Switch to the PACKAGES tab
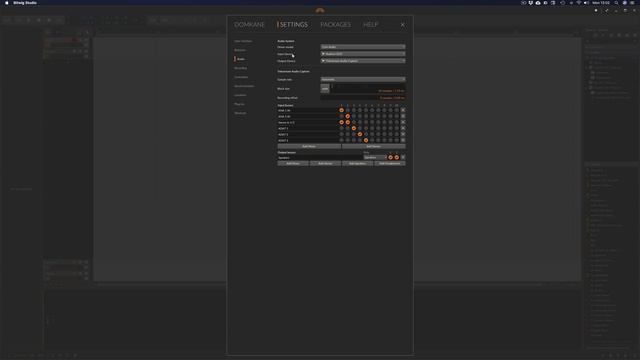640x360 pixels. click(336, 24)
